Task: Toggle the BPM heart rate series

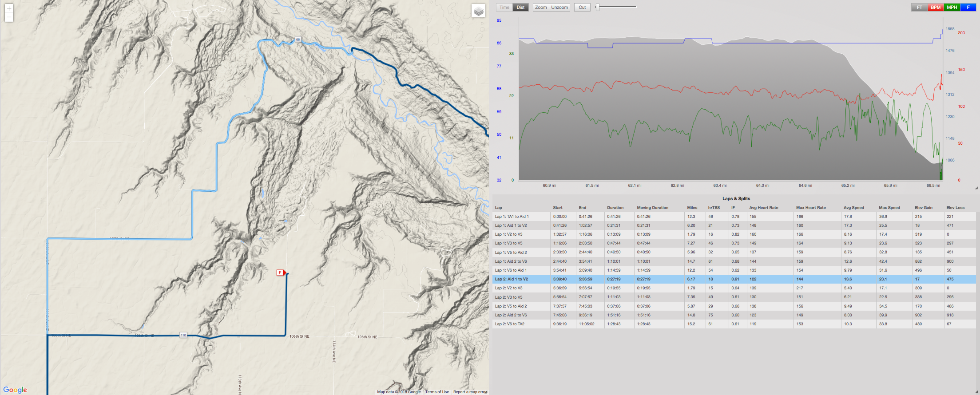Action: [x=936, y=8]
